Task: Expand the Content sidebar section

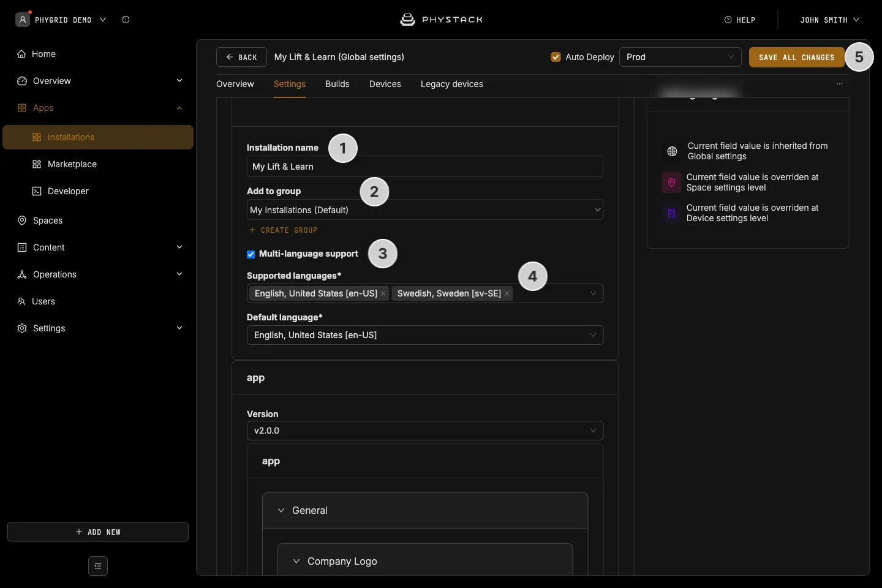Action: pos(179,247)
